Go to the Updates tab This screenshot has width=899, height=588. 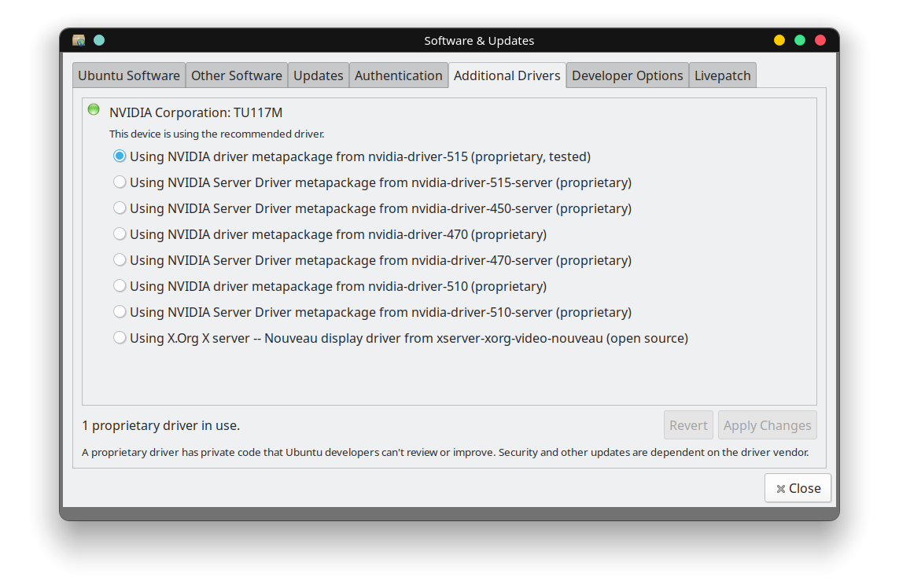click(x=318, y=75)
